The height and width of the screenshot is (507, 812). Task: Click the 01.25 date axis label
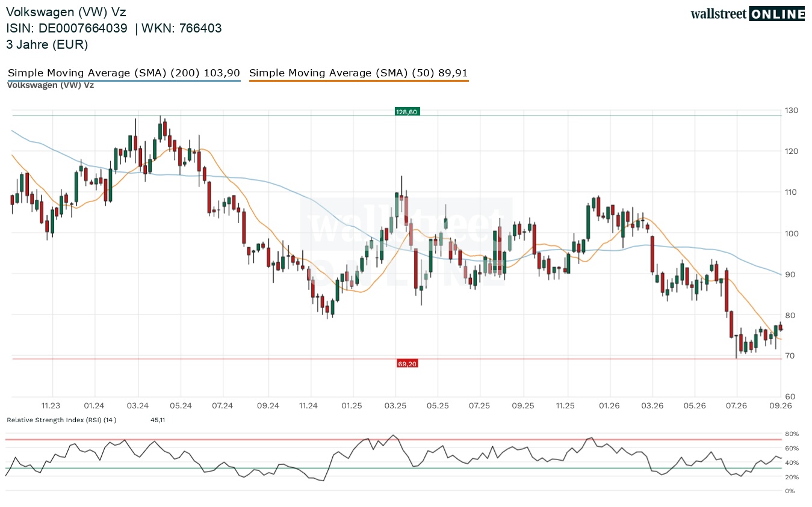(352, 406)
